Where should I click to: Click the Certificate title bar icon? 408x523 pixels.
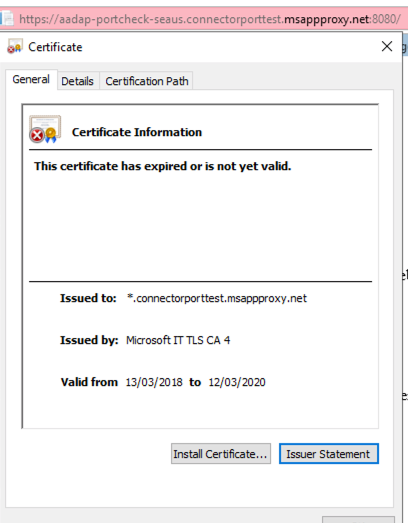(x=15, y=46)
